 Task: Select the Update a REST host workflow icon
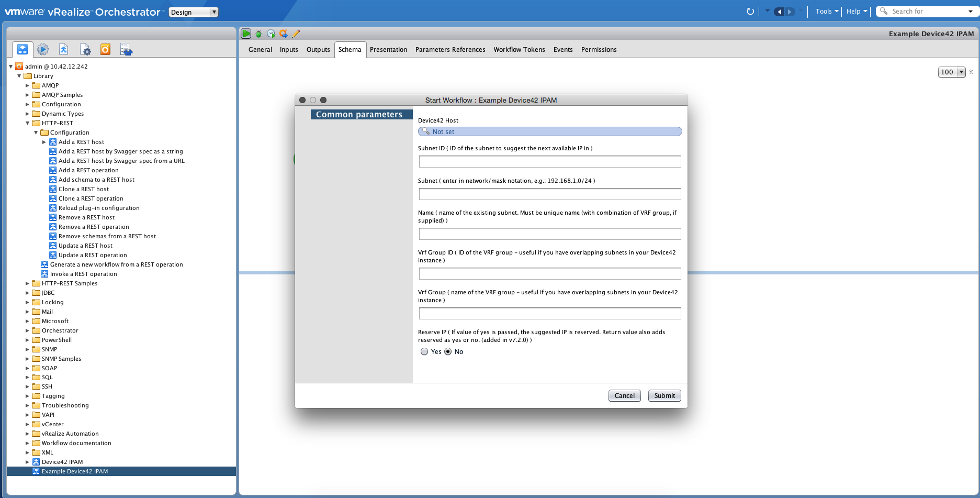click(x=53, y=246)
